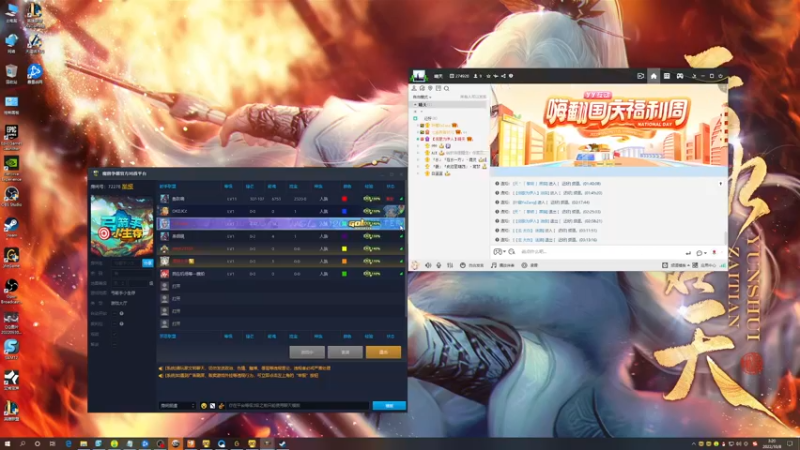The height and width of the screenshot is (450, 800).
Task: Click the Windows Start button
Action: [x=7, y=444]
